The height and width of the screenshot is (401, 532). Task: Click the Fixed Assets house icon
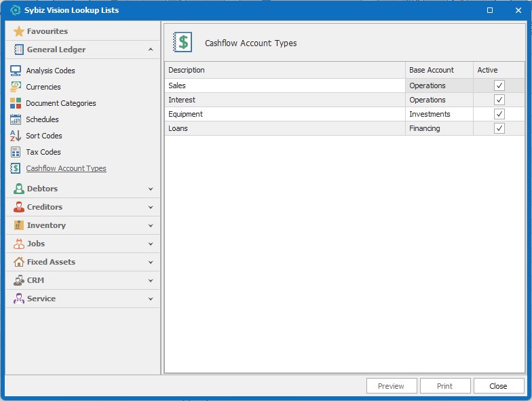click(18, 262)
